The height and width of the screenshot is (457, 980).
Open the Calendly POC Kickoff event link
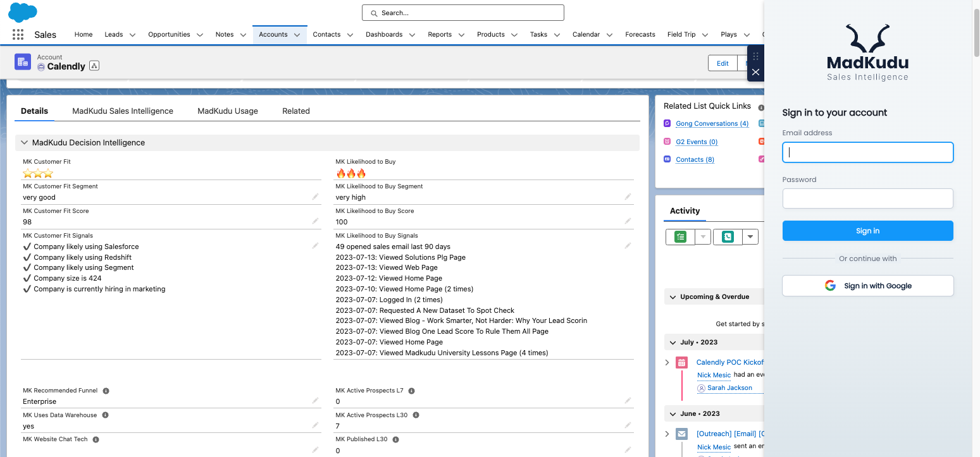click(x=729, y=362)
